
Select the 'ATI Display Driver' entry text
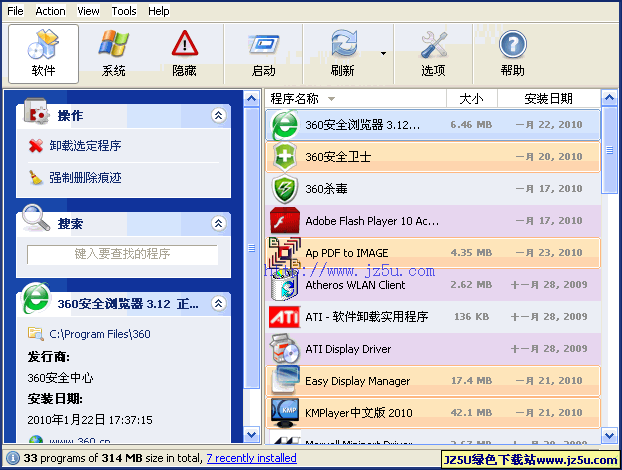tap(348, 349)
